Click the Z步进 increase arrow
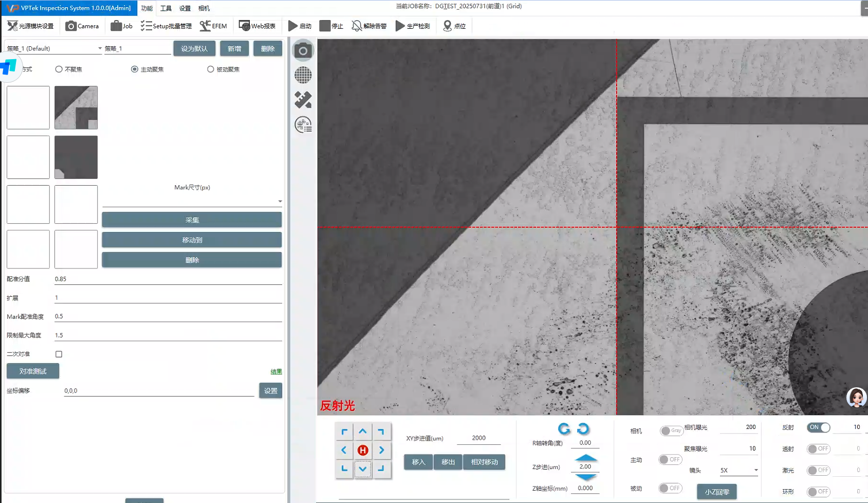The height and width of the screenshot is (503, 868). coord(585,457)
